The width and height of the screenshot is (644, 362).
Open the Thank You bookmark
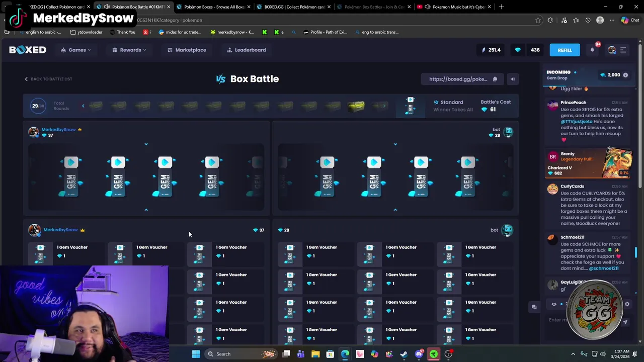122,32
